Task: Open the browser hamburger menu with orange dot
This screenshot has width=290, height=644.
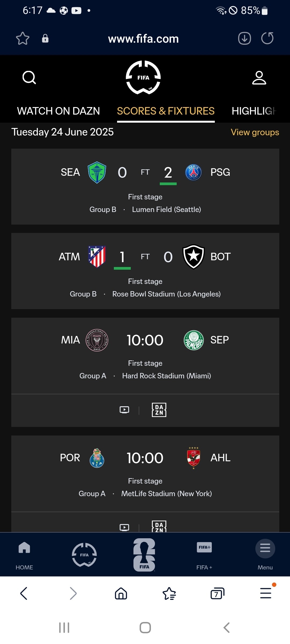Action: (x=266, y=593)
